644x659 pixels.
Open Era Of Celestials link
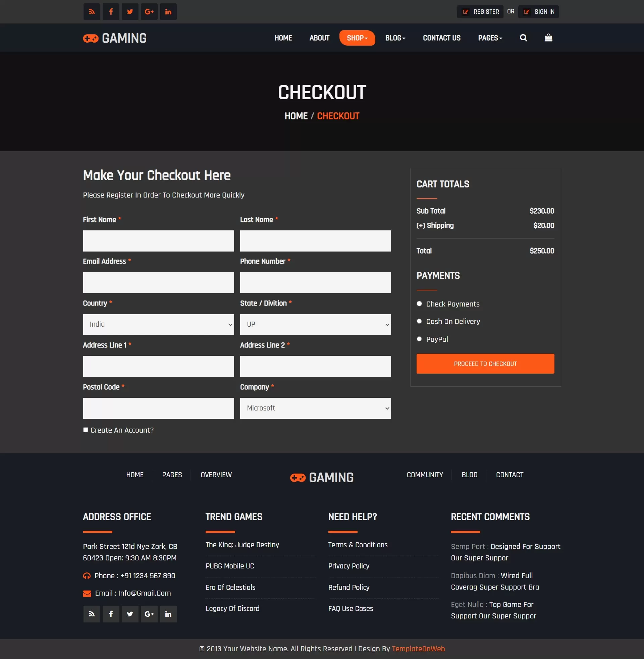230,587
